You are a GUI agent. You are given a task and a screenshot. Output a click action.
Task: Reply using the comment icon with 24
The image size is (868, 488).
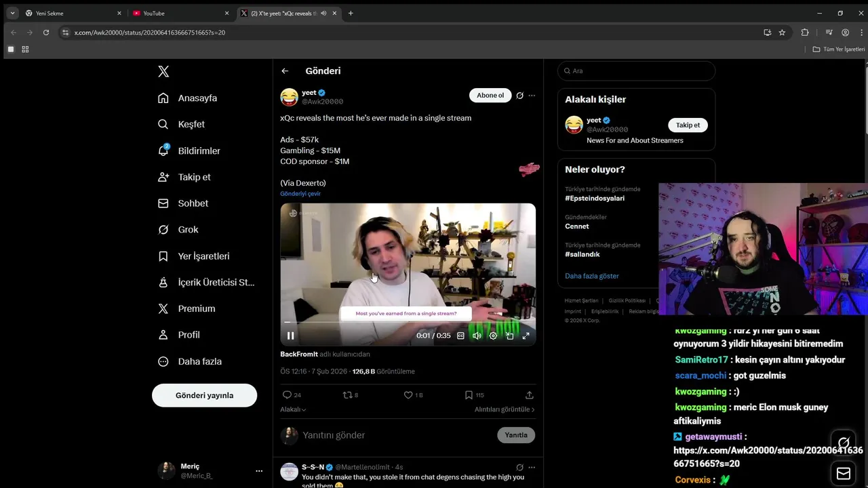pos(292,394)
